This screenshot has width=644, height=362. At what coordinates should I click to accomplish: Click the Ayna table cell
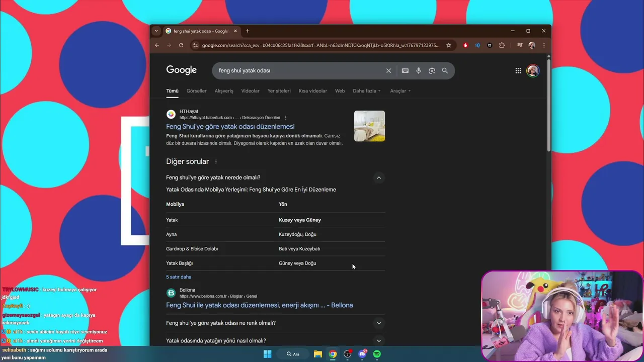click(172, 235)
